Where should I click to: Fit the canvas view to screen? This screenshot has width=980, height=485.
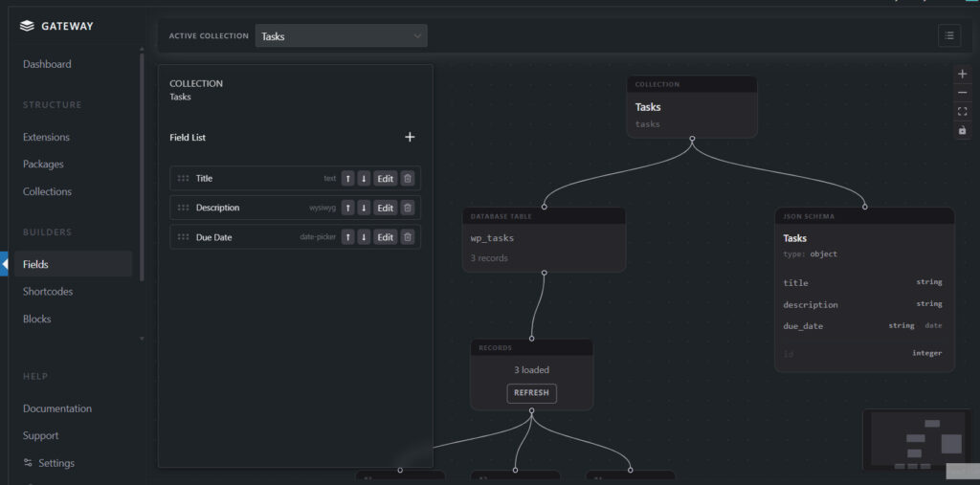(x=962, y=111)
